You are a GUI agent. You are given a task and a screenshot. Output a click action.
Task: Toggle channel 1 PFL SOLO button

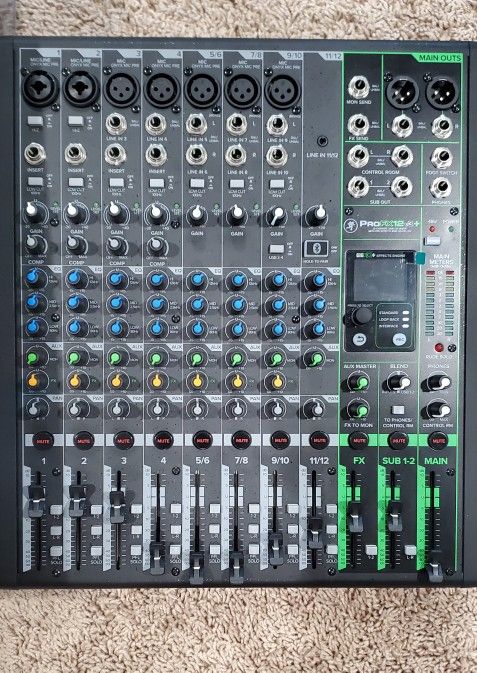pyautogui.click(x=56, y=550)
